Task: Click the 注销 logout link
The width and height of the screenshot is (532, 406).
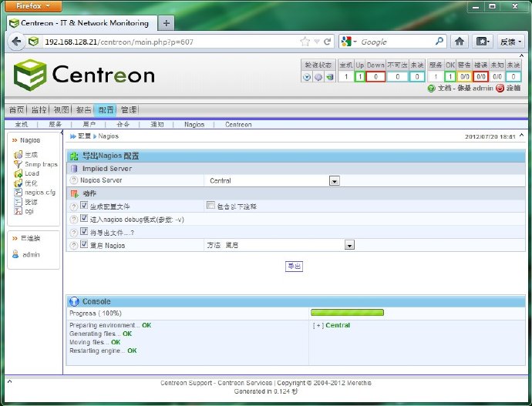Action: [513, 88]
